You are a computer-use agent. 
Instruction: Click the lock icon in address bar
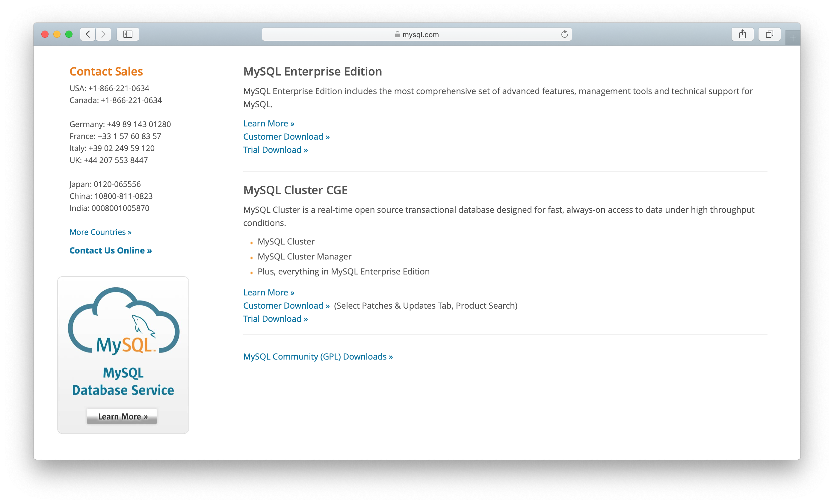click(397, 34)
